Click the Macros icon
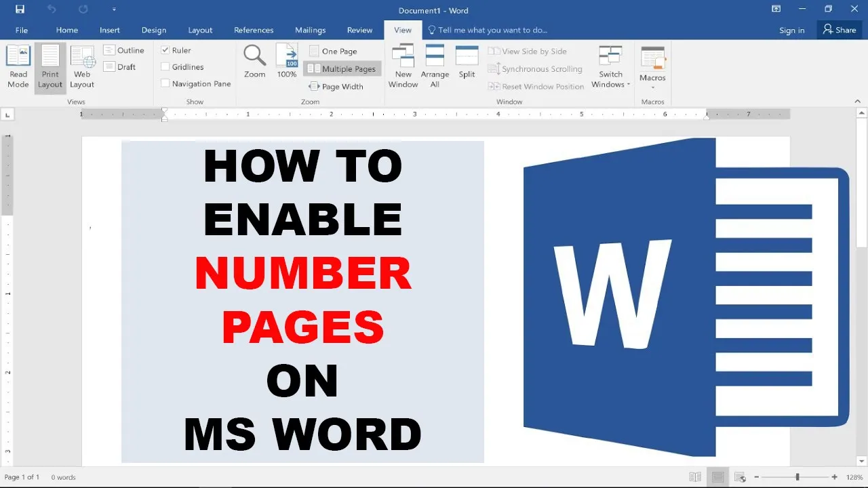This screenshot has height=488, width=868. point(653,58)
